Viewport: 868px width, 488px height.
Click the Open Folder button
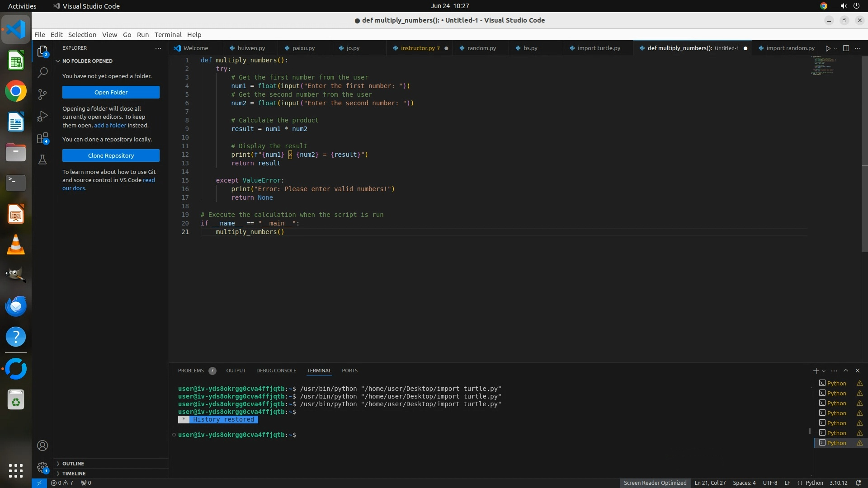[x=111, y=92]
